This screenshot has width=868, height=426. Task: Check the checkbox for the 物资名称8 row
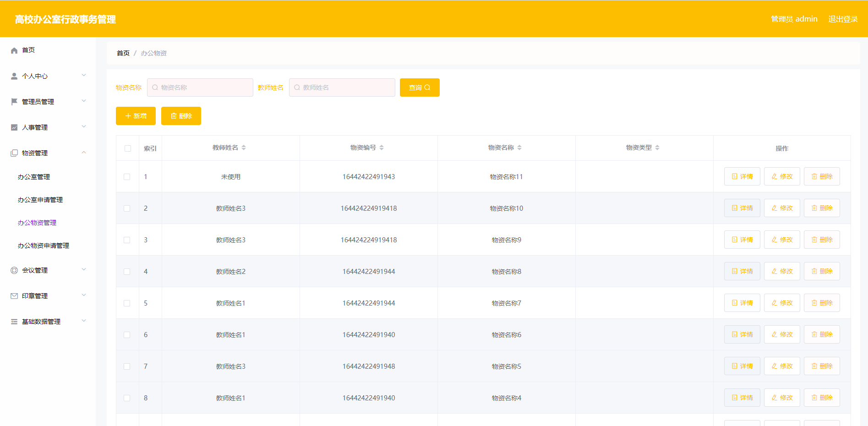pyautogui.click(x=127, y=272)
